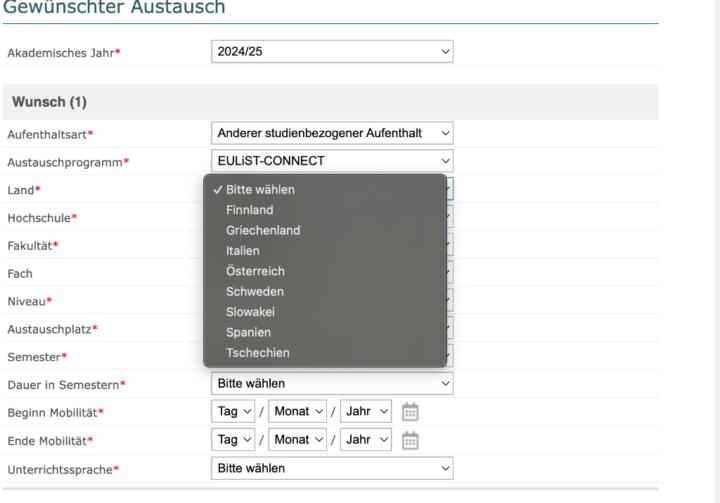Select Schweden in country options

254,292
